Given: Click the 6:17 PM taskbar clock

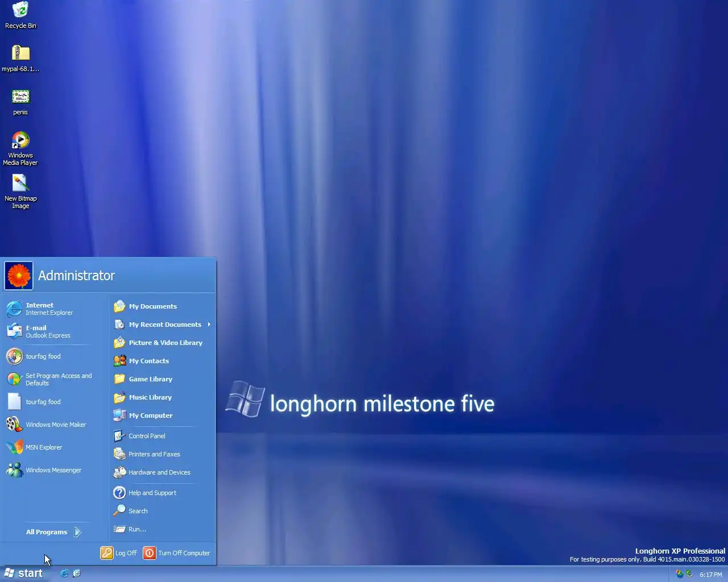Looking at the screenshot, I should point(711,575).
